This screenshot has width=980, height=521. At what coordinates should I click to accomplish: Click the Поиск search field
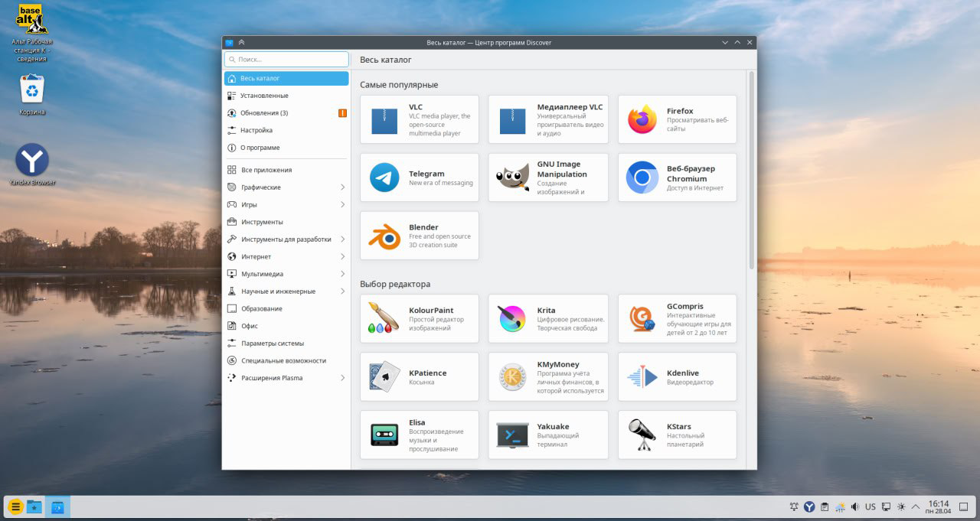[x=286, y=59]
